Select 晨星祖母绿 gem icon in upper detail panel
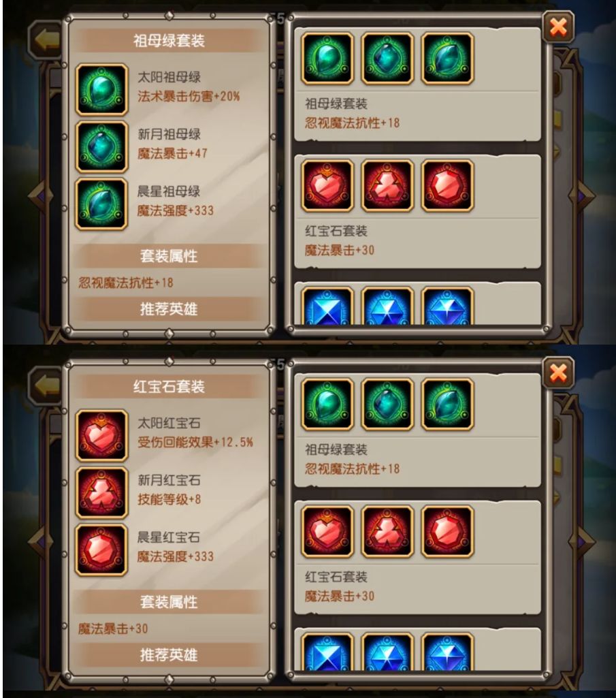Image resolution: width=616 pixels, height=698 pixels. tap(101, 204)
